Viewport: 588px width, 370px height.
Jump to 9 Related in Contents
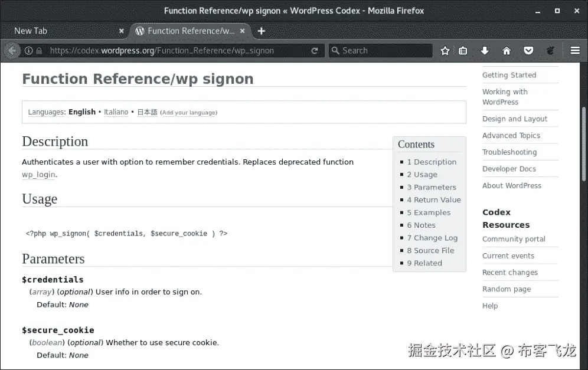point(424,263)
